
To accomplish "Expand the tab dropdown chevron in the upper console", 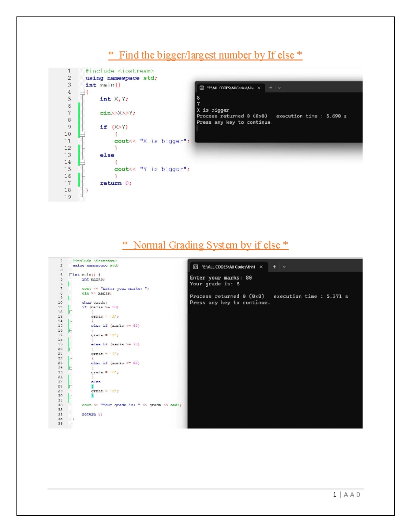I will (x=279, y=88).
